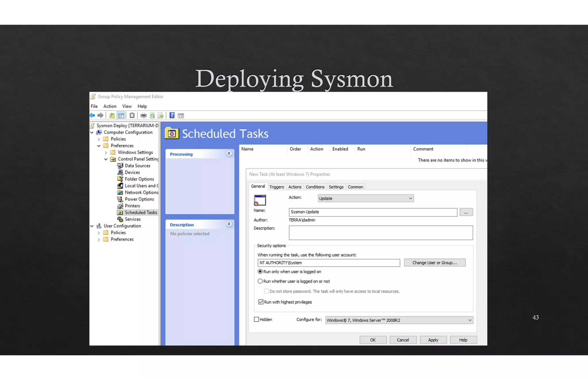Screen dimensions: 588x380
Task: Enable the Hidden checkbox
Action: tap(256, 319)
